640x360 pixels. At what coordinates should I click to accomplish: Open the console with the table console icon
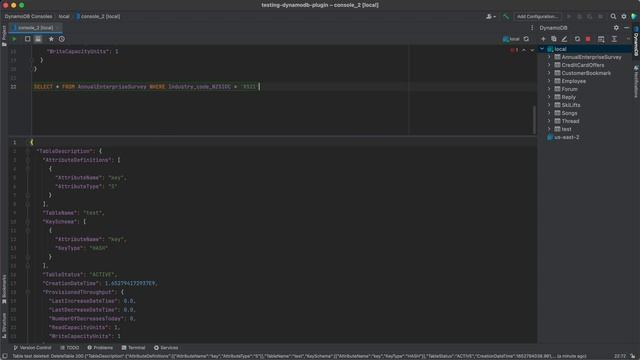[601, 39]
